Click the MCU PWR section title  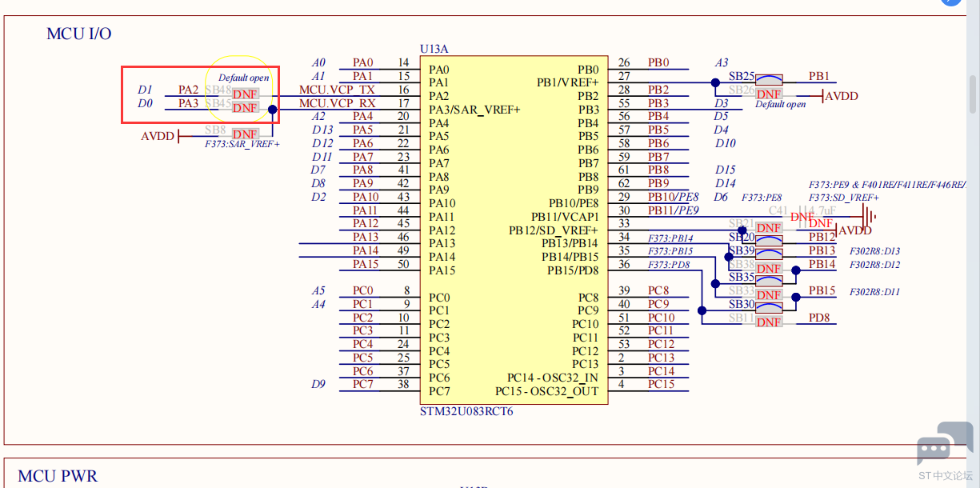pos(58,476)
